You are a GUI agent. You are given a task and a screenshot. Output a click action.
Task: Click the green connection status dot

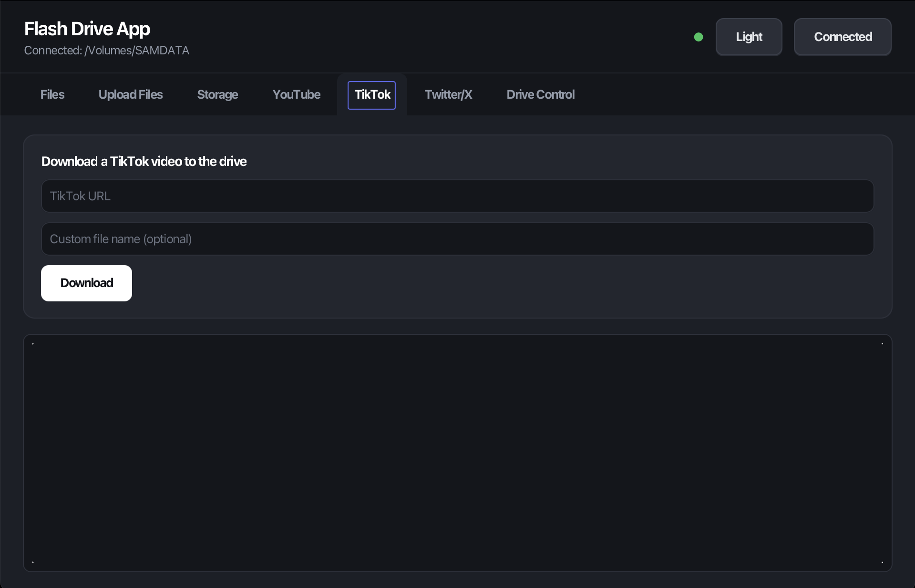click(x=699, y=37)
